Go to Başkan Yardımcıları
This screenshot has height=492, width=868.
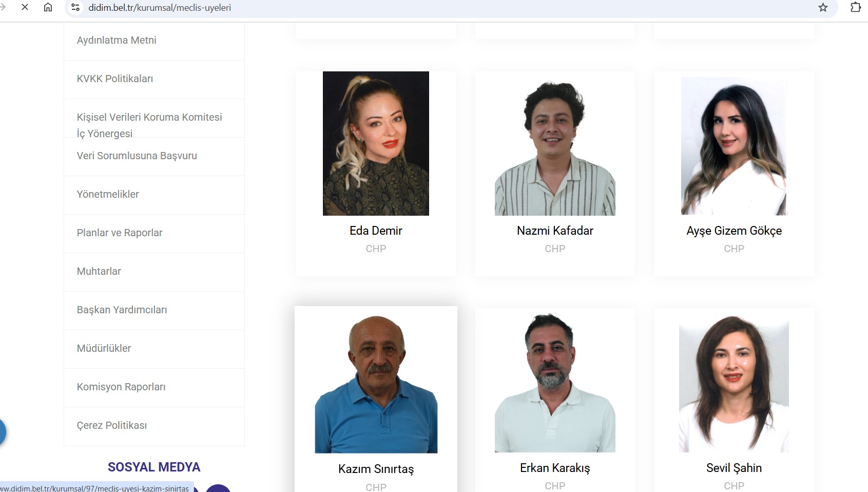tap(122, 310)
